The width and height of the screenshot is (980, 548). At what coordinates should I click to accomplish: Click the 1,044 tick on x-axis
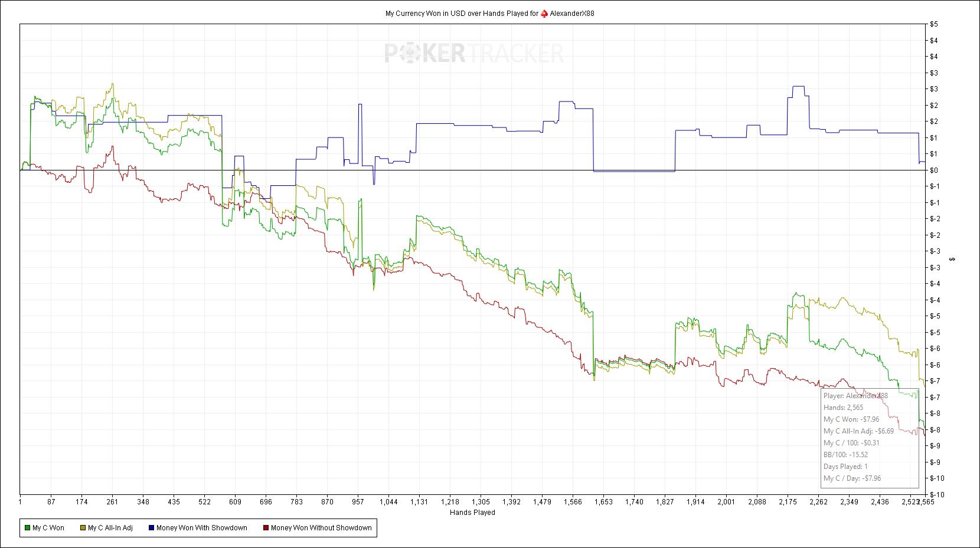point(388,502)
